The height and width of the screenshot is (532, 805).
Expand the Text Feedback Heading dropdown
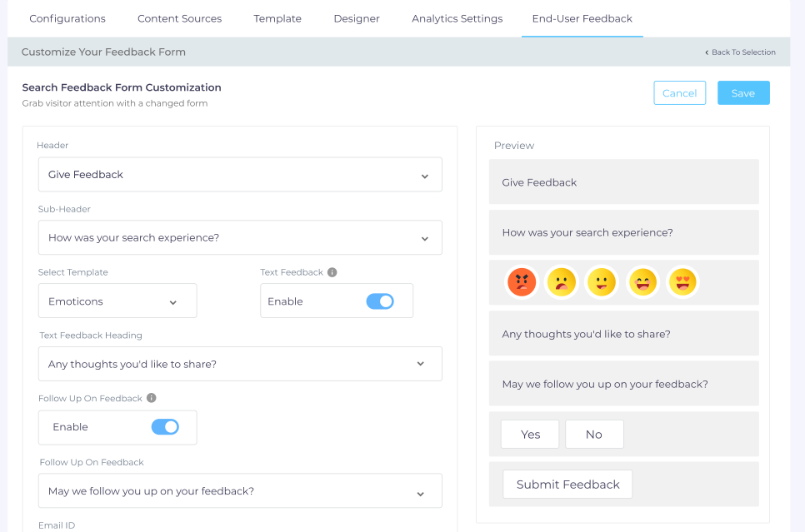[x=240, y=364]
